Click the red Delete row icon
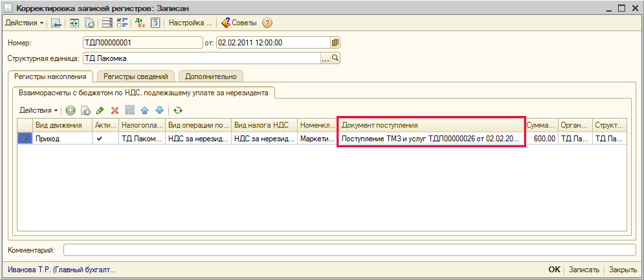644x280 pixels. 115,111
